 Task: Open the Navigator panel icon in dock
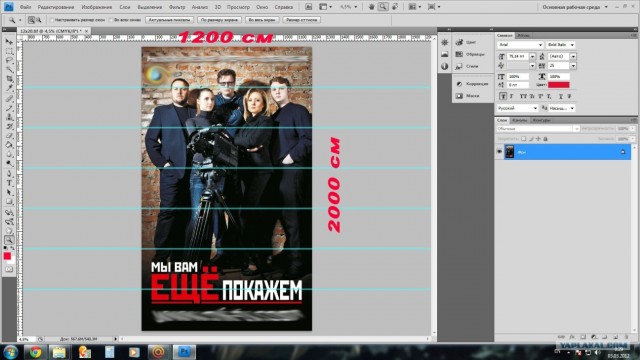[444, 42]
